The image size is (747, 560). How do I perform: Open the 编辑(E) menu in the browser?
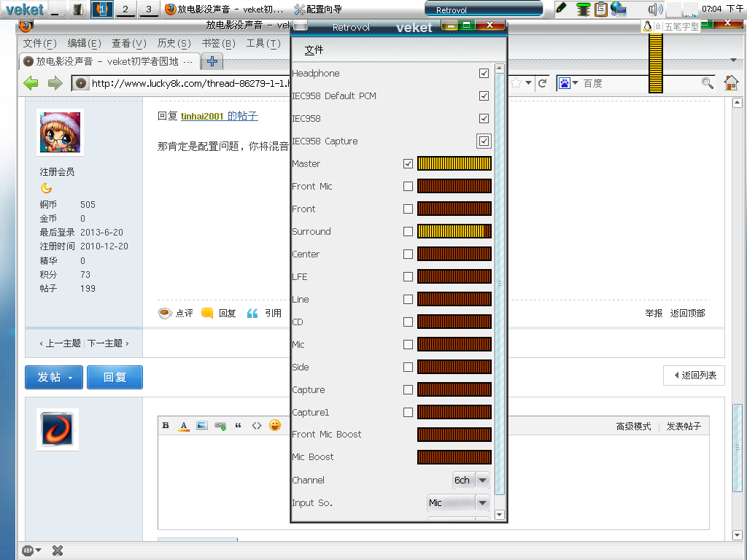(84, 44)
